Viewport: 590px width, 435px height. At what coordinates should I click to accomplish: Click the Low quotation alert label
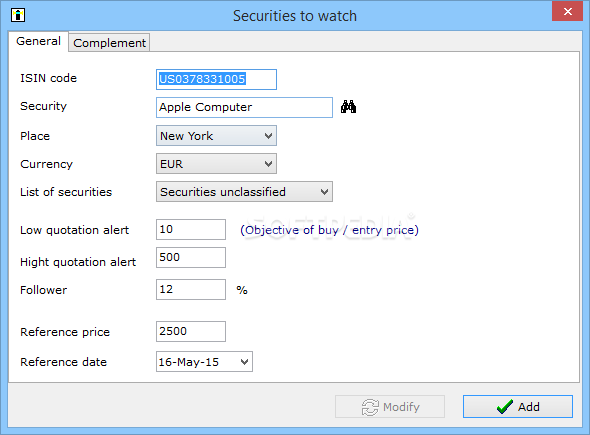(x=75, y=230)
